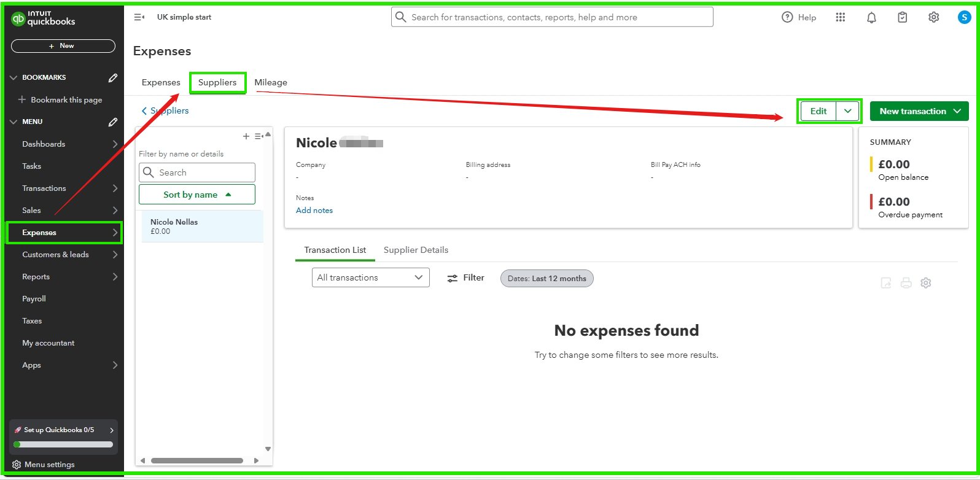Go back via Suppliers link

(165, 110)
